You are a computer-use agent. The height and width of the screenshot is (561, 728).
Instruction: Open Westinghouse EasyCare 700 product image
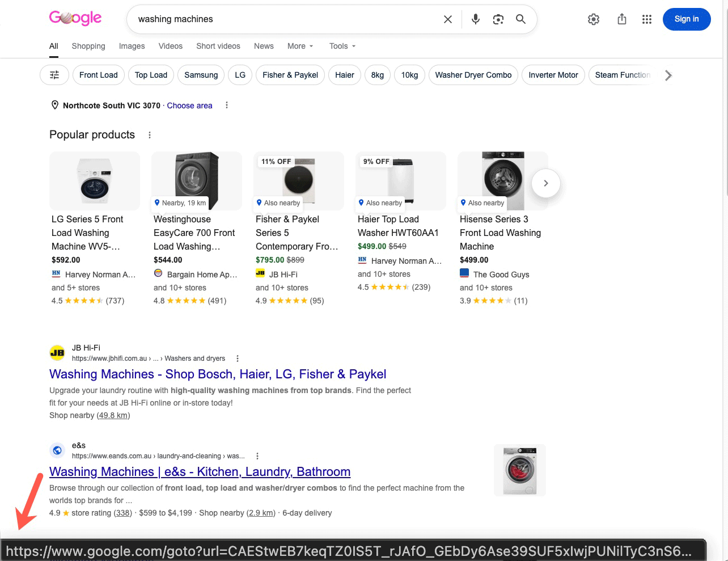tap(197, 181)
